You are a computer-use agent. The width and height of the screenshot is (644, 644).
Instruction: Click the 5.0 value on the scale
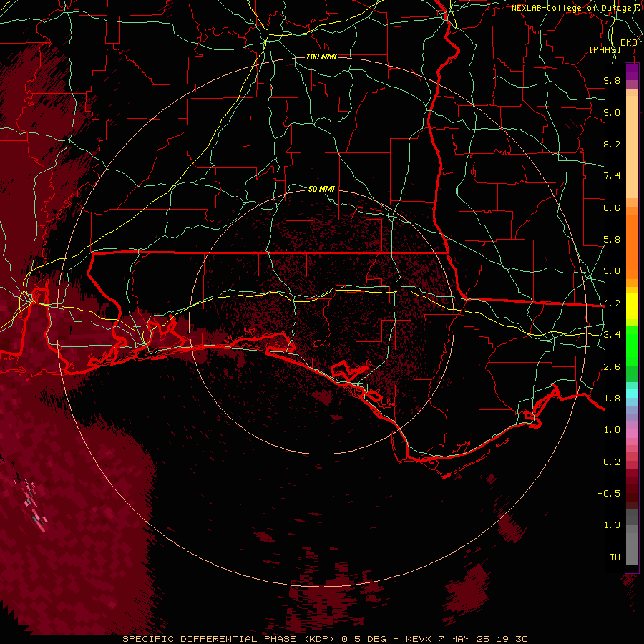612,271
